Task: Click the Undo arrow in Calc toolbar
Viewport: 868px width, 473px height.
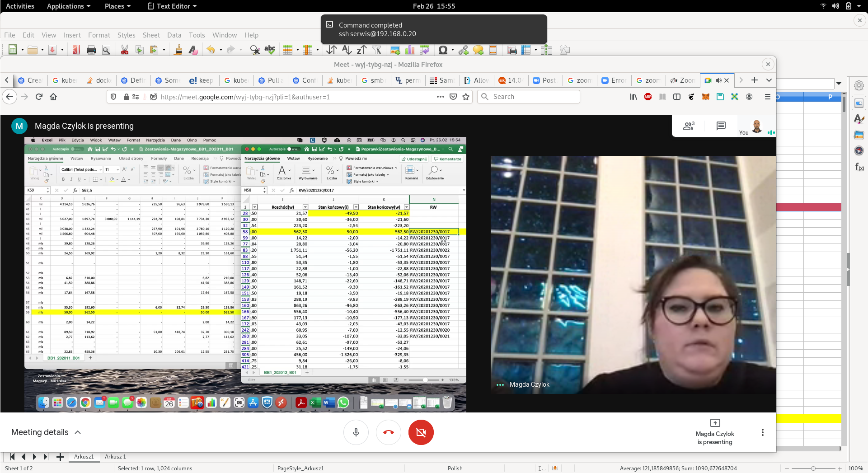Action: pyautogui.click(x=211, y=50)
